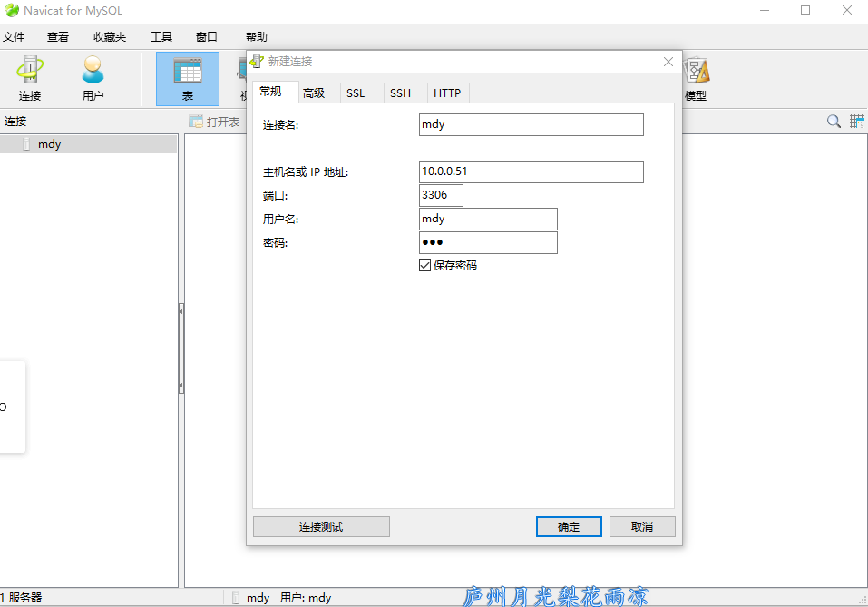
Task: Click the Navicat app icon in title bar
Action: (12, 11)
